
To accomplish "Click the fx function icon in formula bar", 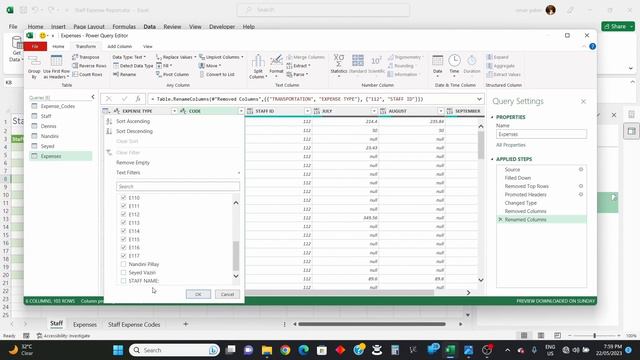I will [138, 99].
